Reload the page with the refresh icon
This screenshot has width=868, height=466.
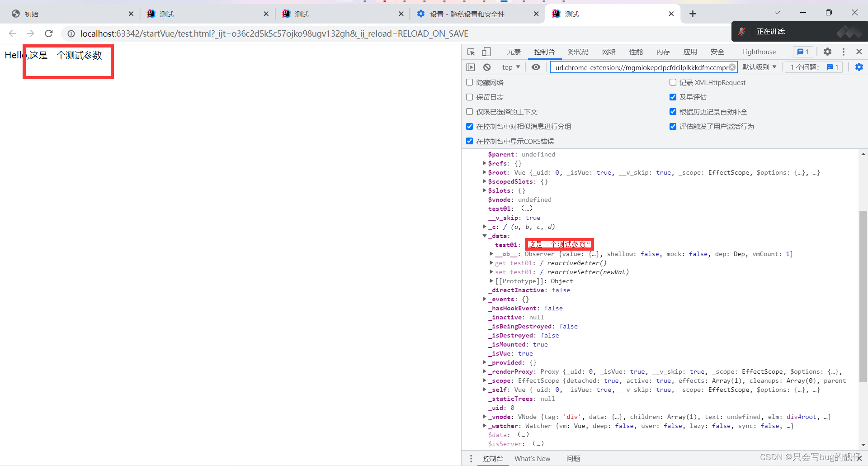(x=49, y=33)
